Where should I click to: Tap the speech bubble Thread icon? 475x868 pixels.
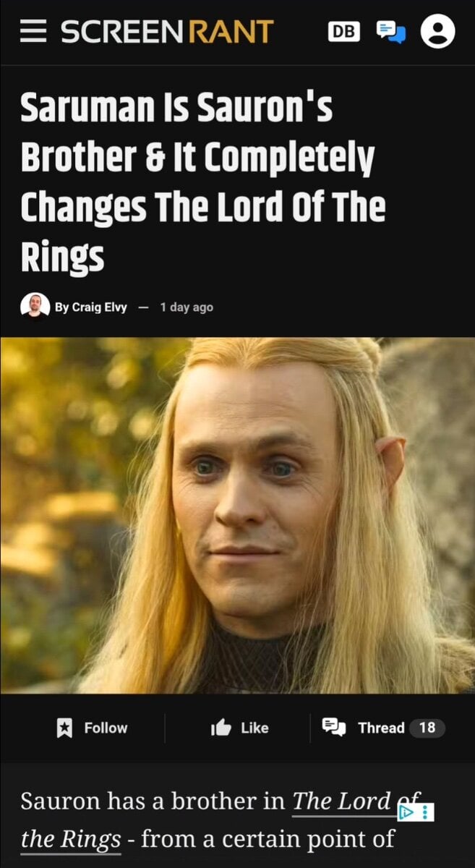[x=335, y=728]
